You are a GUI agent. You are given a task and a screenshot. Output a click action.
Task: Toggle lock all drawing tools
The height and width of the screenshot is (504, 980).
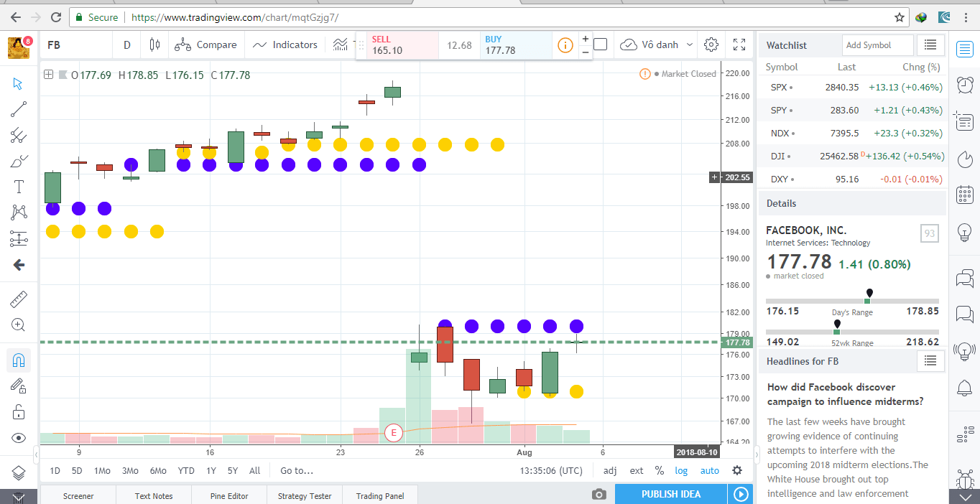19,412
